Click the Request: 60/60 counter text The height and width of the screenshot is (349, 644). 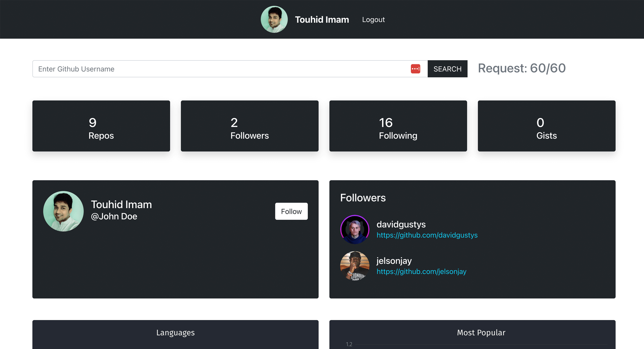pyautogui.click(x=522, y=68)
